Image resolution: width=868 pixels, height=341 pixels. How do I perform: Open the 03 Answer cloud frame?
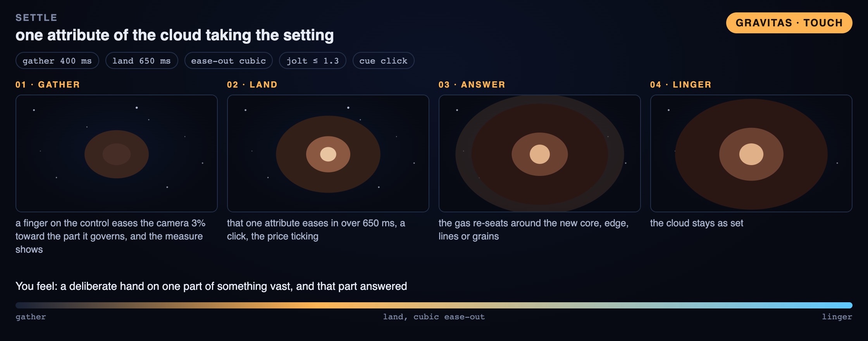(540, 153)
